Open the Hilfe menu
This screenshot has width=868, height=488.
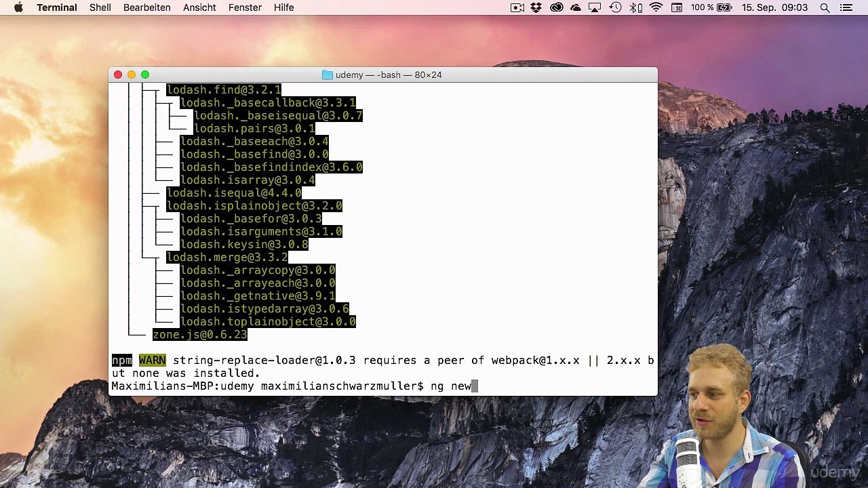283,7
